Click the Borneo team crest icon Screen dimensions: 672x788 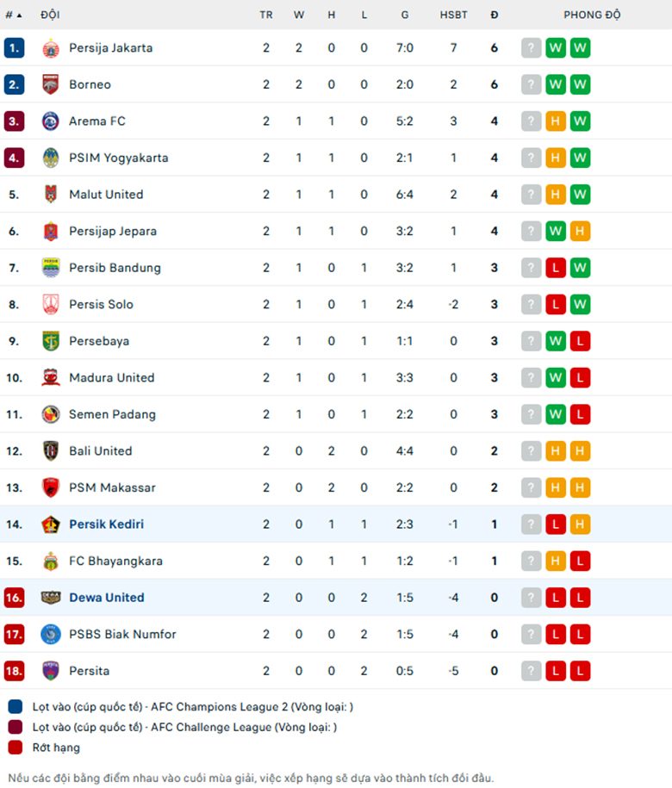coord(50,84)
